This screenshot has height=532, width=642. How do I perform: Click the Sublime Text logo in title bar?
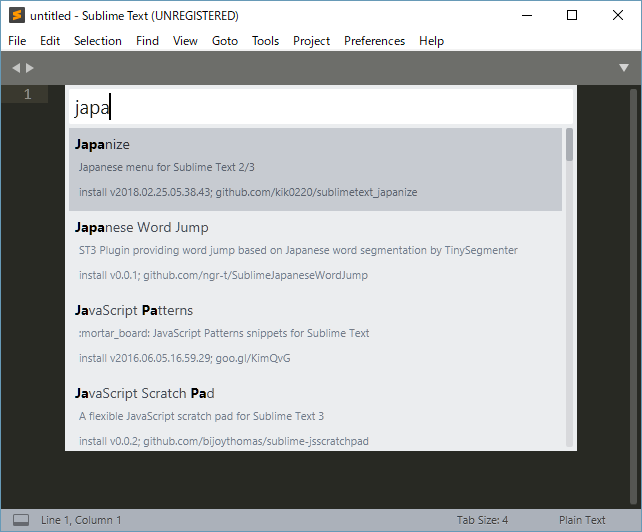point(17,15)
